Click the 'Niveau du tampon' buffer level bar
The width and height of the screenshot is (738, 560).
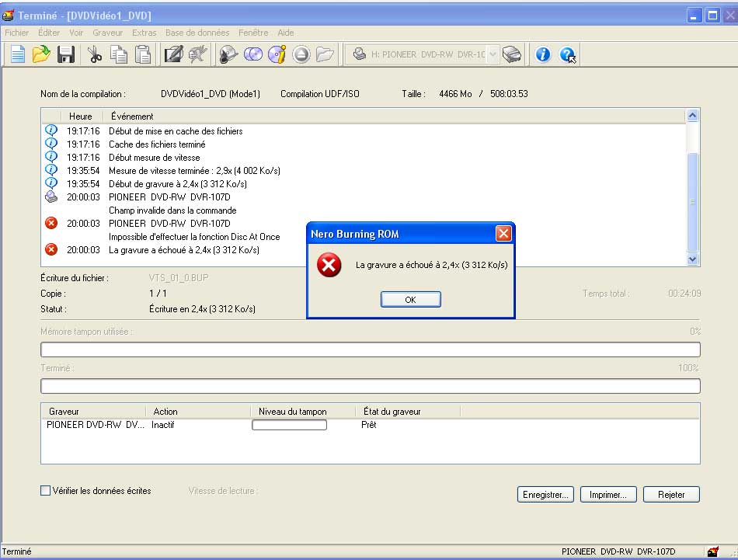[290, 425]
